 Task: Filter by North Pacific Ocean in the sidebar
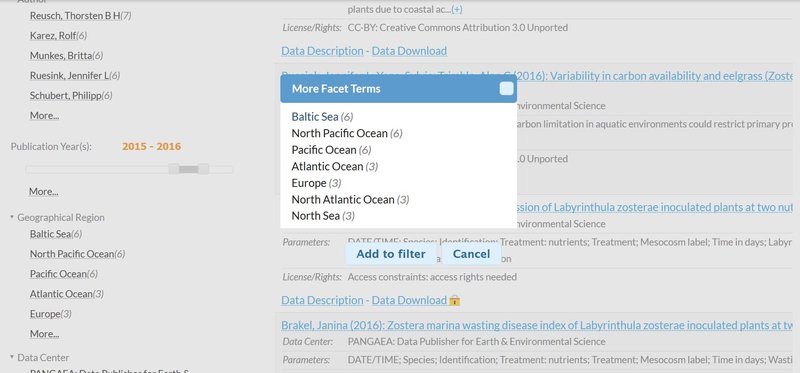[x=72, y=254]
